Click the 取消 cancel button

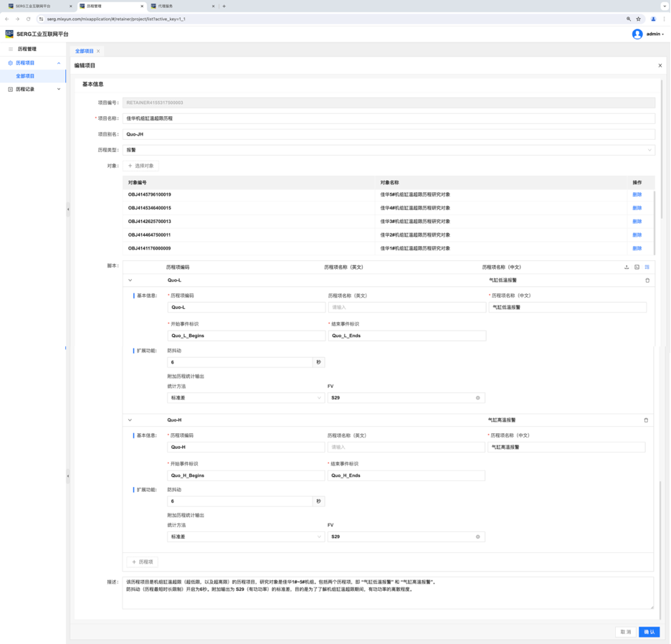(x=625, y=632)
